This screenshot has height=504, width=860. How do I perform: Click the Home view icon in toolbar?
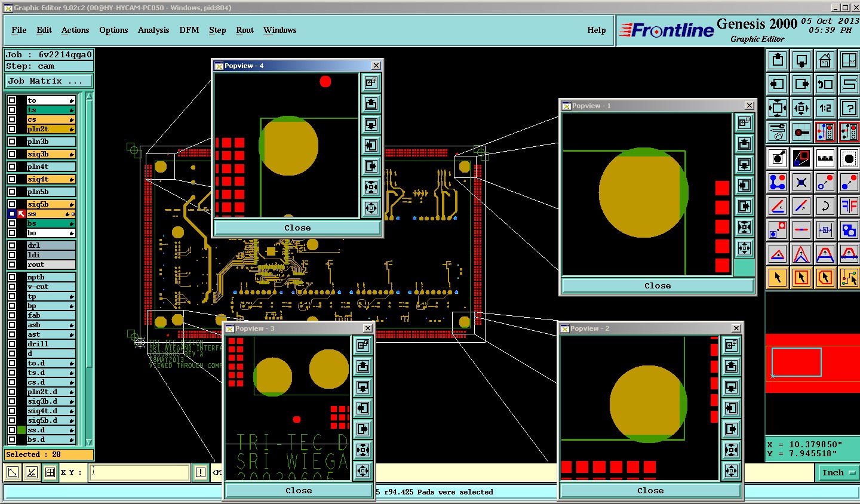click(825, 60)
